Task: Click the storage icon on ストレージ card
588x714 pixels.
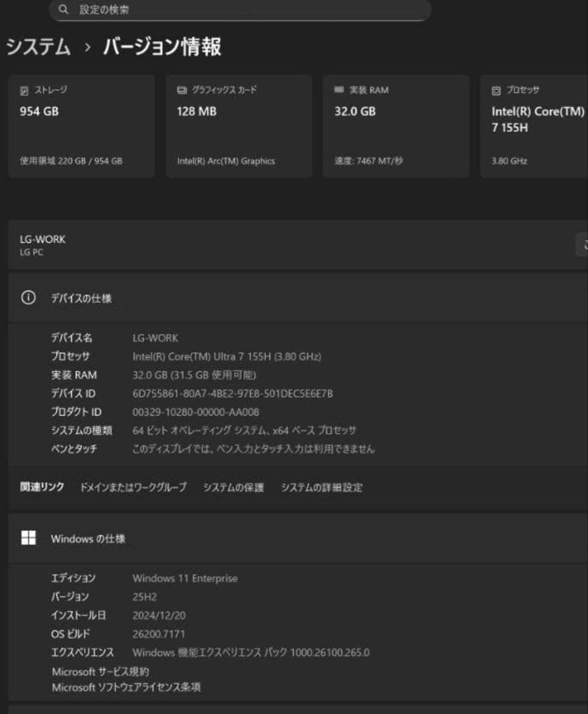Action: [x=24, y=91]
